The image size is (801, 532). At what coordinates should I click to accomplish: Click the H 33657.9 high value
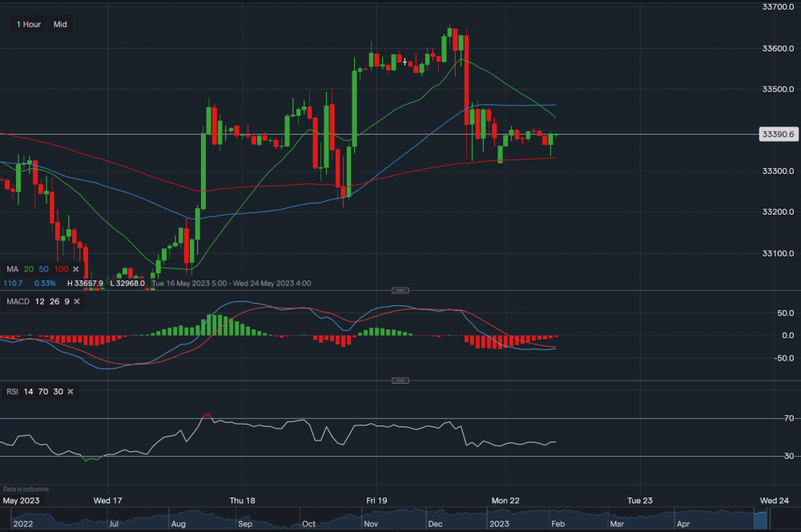[x=84, y=283]
